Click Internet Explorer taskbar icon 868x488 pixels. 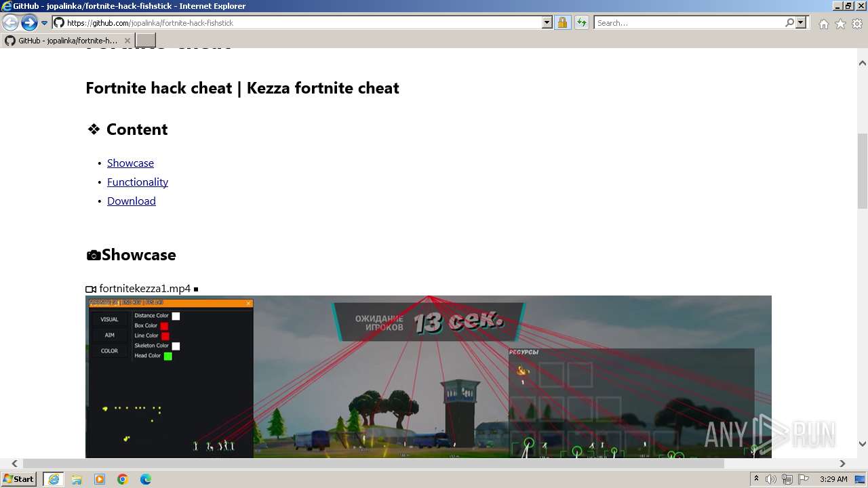[x=53, y=479]
